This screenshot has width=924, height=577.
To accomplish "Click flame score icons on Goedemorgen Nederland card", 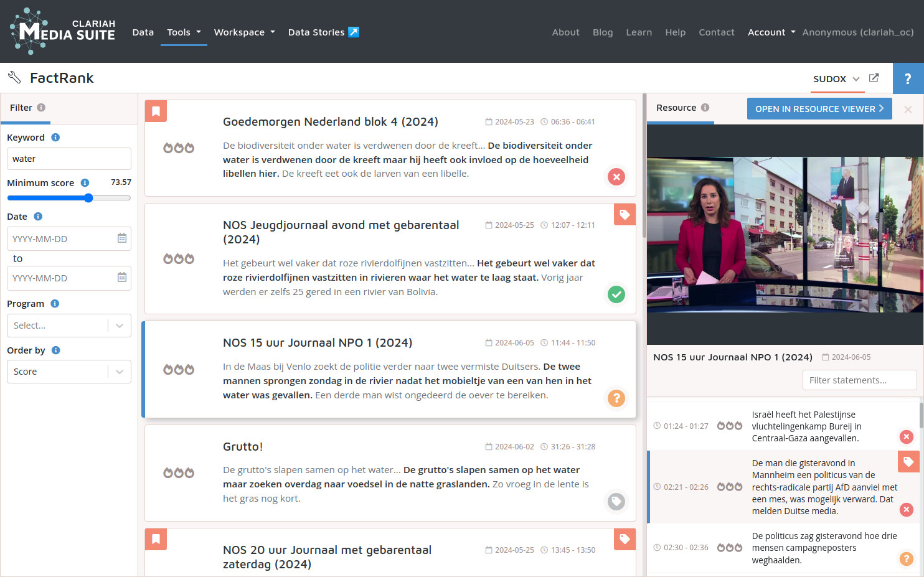I will tap(179, 148).
